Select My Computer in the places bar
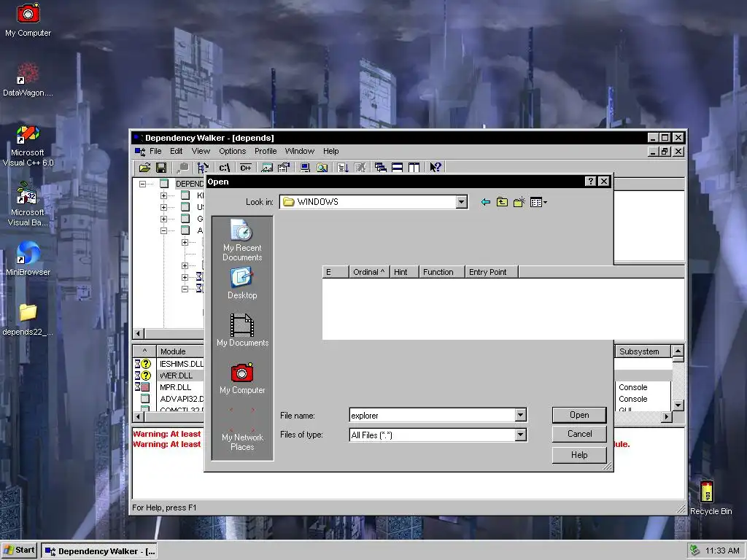 [242, 378]
